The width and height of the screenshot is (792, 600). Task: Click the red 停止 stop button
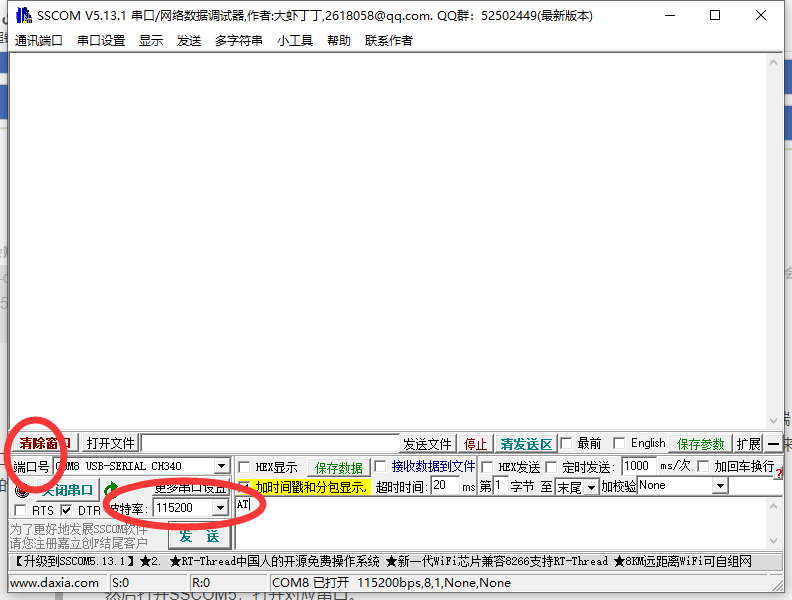475,444
